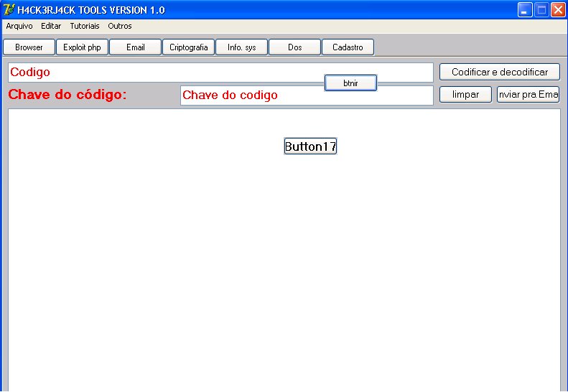Click the 'Chave do código:' label

[x=67, y=95]
